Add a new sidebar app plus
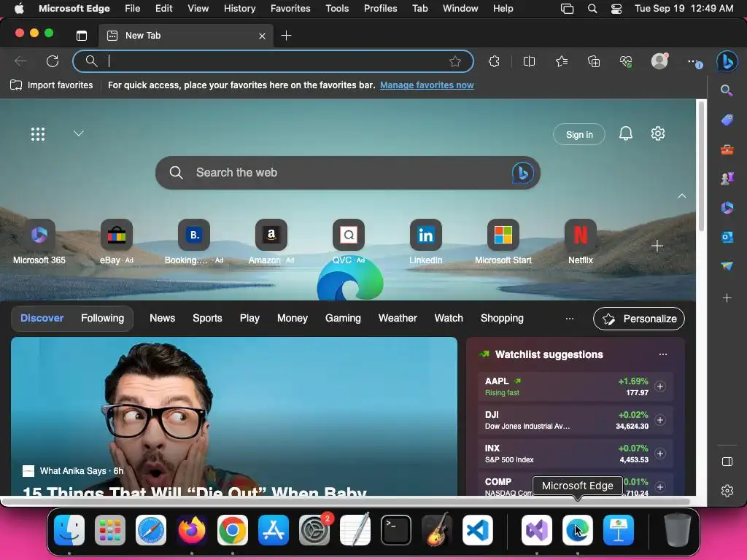The height and width of the screenshot is (560, 747). (x=727, y=297)
